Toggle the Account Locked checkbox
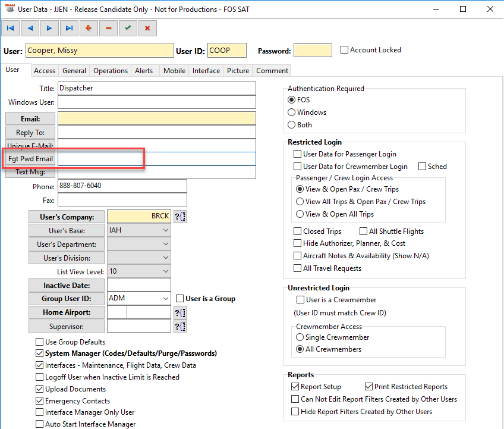504x429 pixels. [x=344, y=50]
